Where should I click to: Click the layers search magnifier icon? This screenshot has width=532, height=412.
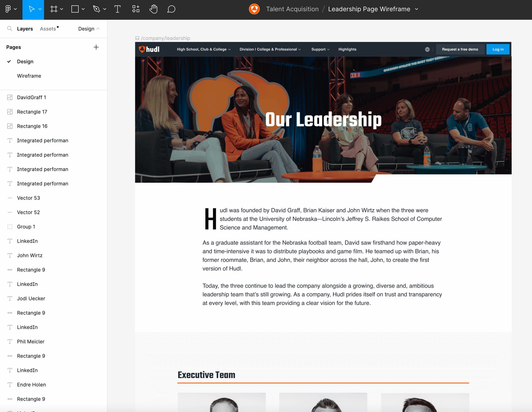point(9,29)
